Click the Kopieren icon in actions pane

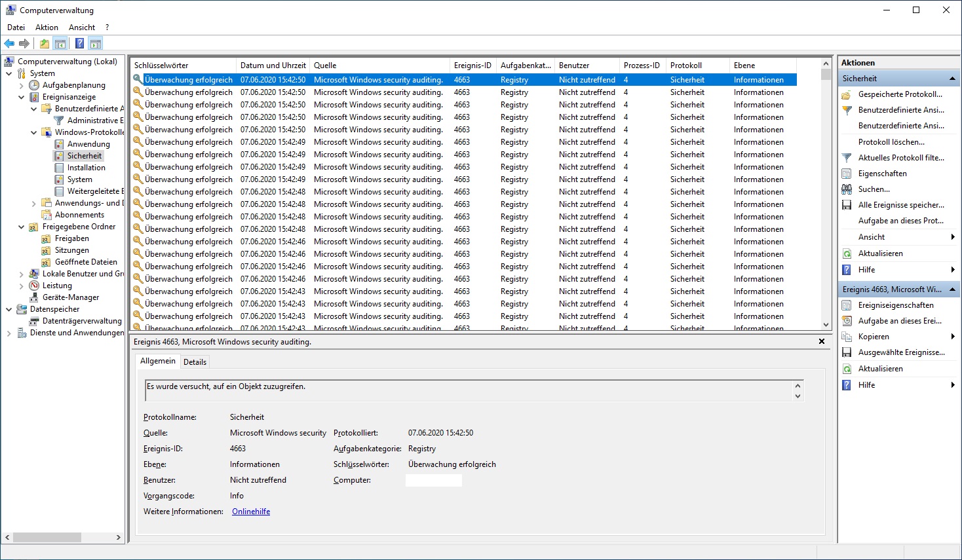tap(847, 337)
